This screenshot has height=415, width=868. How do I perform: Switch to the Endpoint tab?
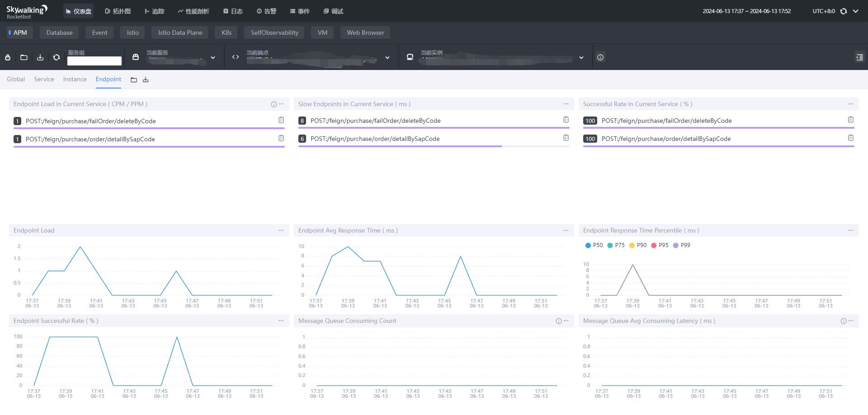pyautogui.click(x=108, y=79)
